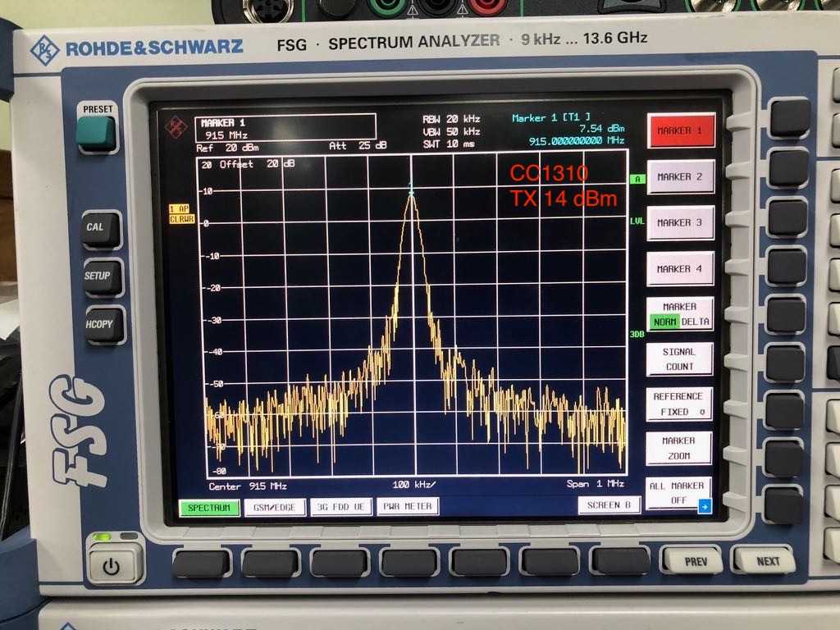840x630 pixels.
Task: Push the HCOPY hardware key
Action: [104, 325]
